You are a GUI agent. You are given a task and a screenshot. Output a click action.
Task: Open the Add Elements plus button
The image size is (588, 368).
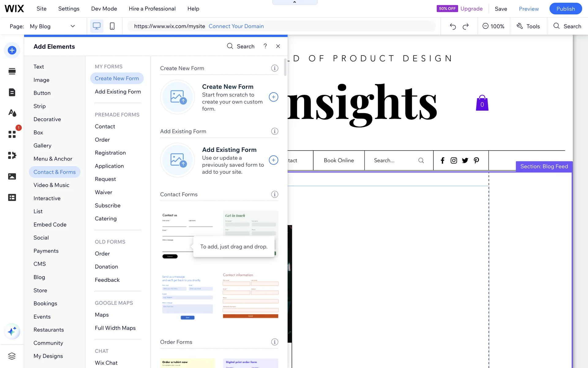tap(12, 50)
